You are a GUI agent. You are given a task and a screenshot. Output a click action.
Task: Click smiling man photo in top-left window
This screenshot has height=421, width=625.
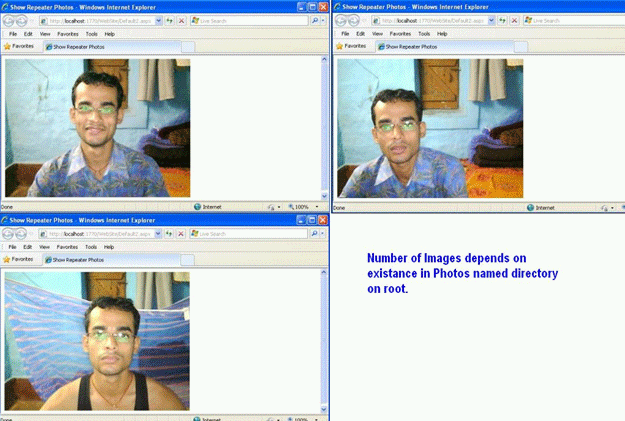[x=98, y=128]
